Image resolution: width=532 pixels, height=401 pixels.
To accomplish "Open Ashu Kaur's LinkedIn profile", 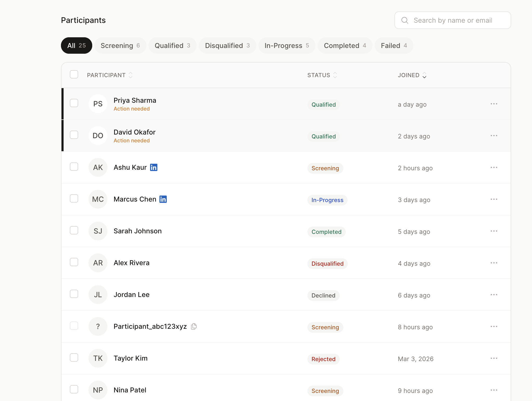I will pyautogui.click(x=153, y=167).
